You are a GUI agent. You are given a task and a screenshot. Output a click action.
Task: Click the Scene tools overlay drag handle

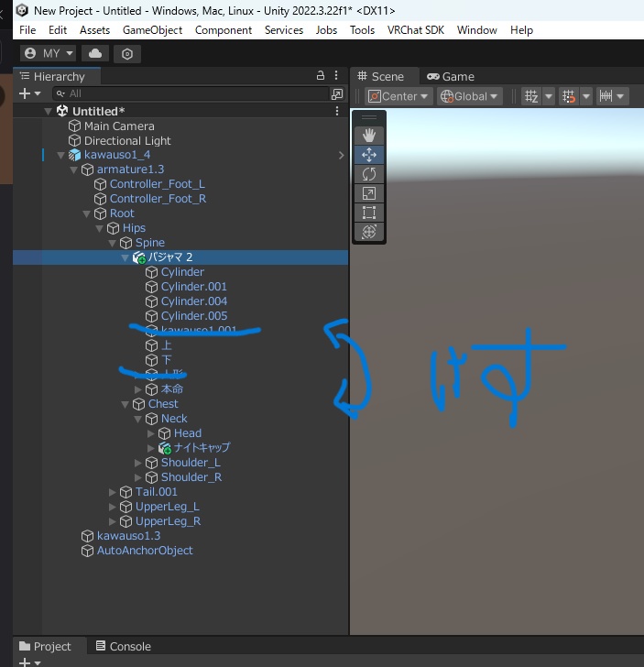[369, 118]
